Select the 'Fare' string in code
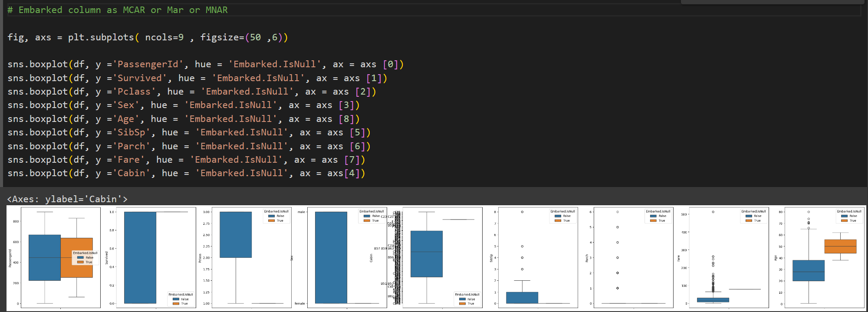The height and width of the screenshot is (312, 868). point(128,160)
